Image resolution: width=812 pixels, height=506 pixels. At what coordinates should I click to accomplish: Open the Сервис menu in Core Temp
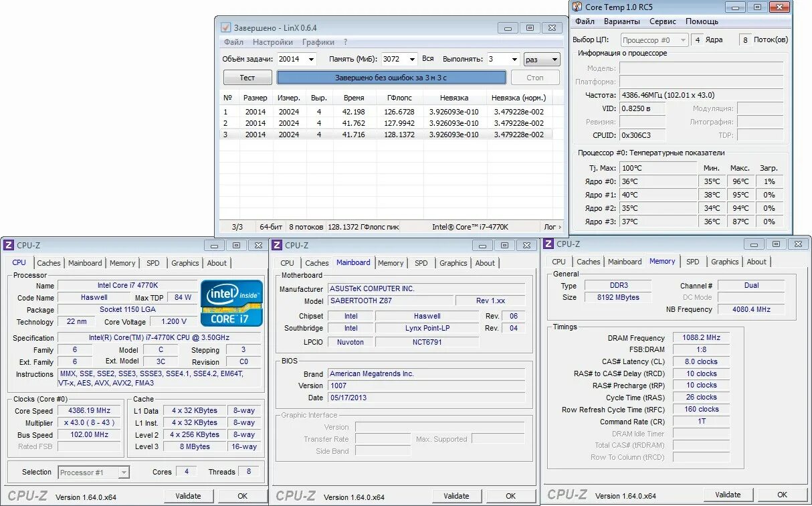click(x=663, y=21)
